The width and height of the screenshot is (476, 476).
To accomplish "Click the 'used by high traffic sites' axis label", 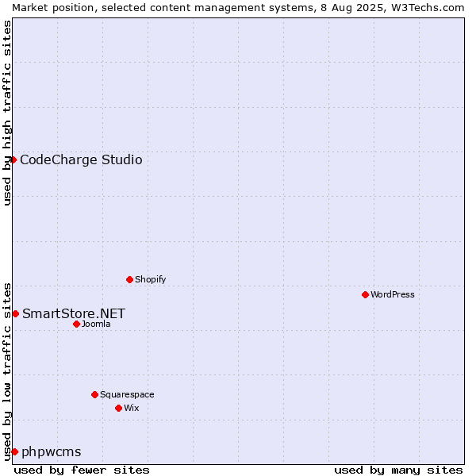I will [7, 113].
